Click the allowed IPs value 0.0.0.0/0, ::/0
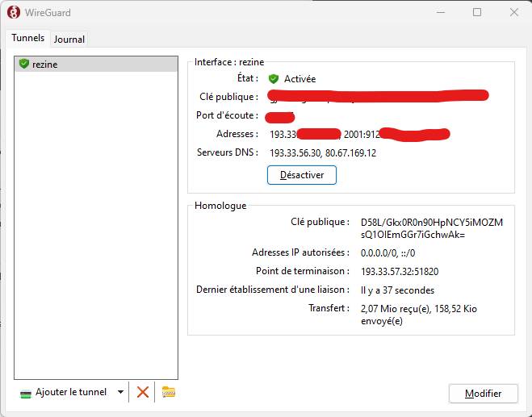The image size is (532, 417). point(387,253)
